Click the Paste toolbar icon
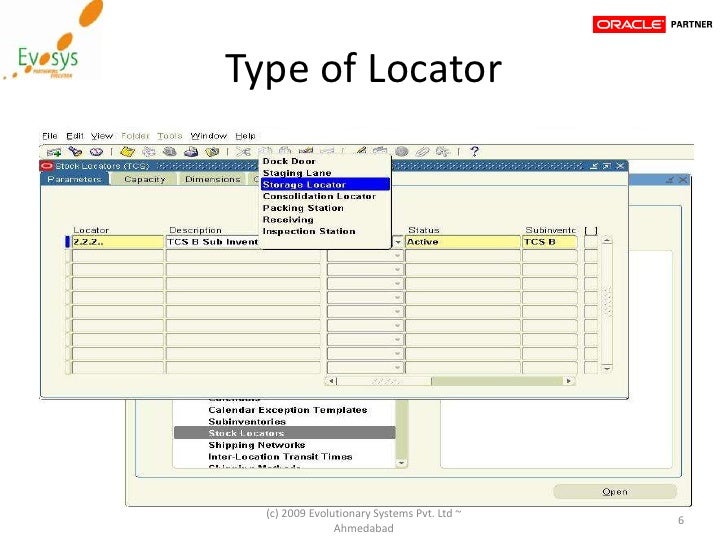Viewport: 728px width, 546px height. pyautogui.click(x=285, y=151)
